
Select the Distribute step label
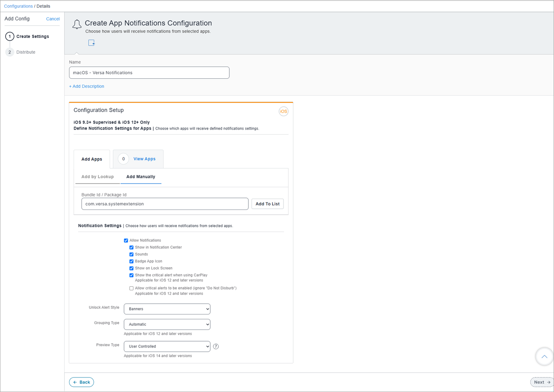pyautogui.click(x=26, y=52)
